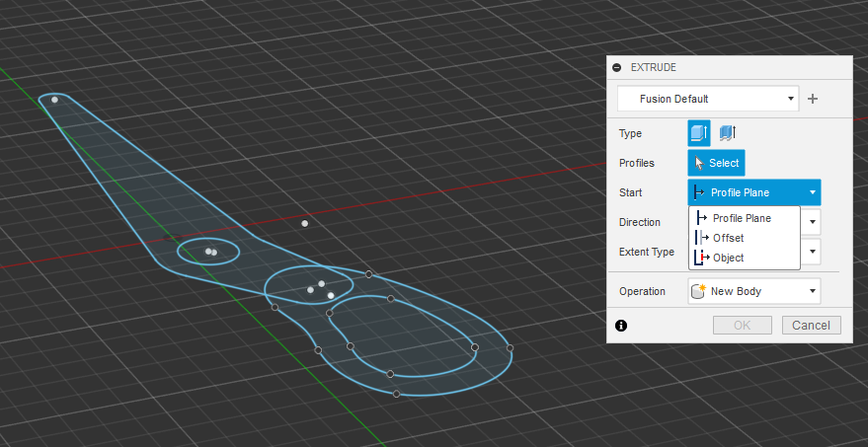Open the Operation New Body dropdown
The width and height of the screenshot is (868, 447).
(x=754, y=291)
